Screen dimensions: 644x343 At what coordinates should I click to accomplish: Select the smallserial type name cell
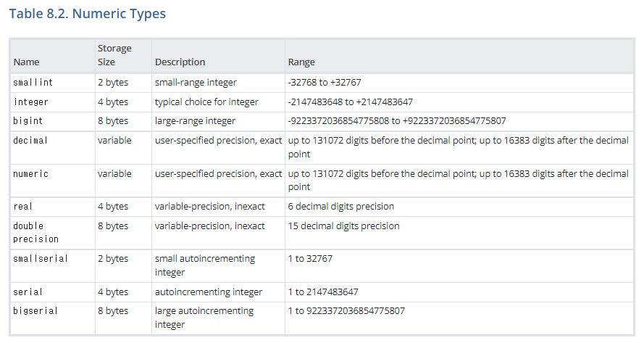[41, 258]
